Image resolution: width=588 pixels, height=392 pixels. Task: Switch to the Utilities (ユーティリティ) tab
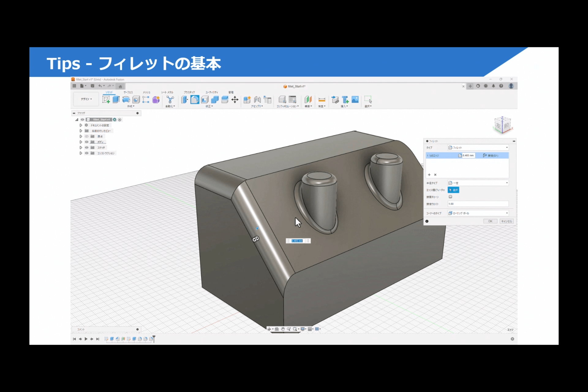pyautogui.click(x=212, y=92)
